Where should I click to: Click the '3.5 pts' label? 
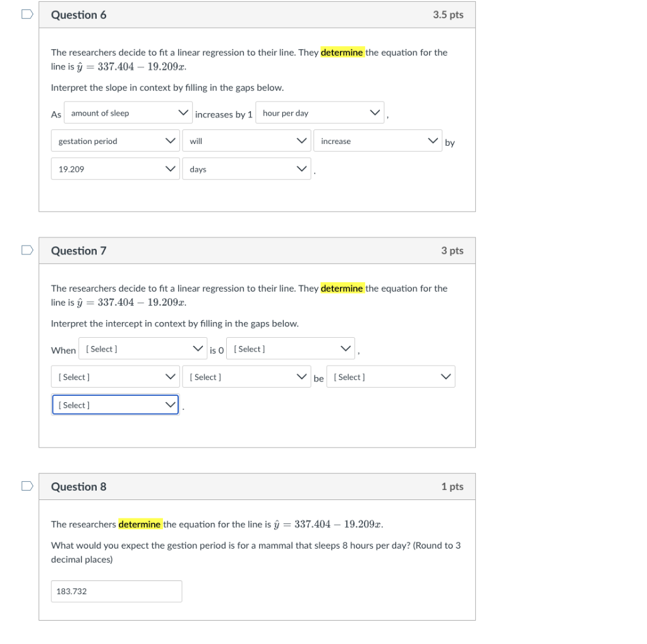click(x=448, y=15)
